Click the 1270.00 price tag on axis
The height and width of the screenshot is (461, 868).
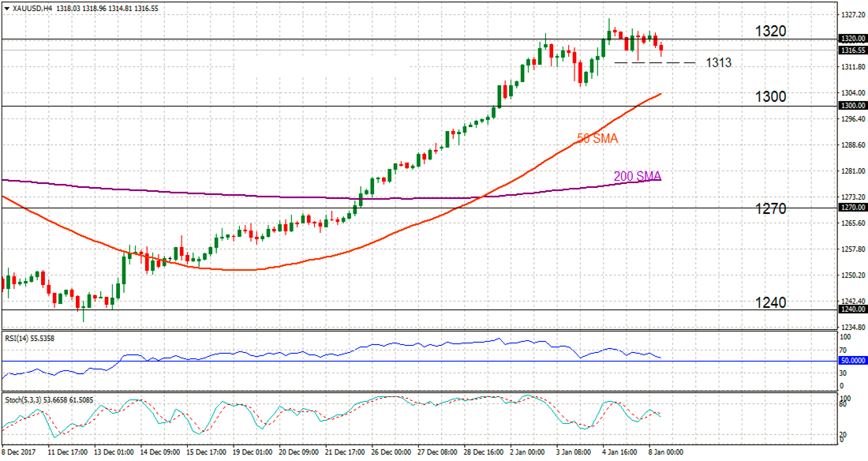pyautogui.click(x=852, y=208)
